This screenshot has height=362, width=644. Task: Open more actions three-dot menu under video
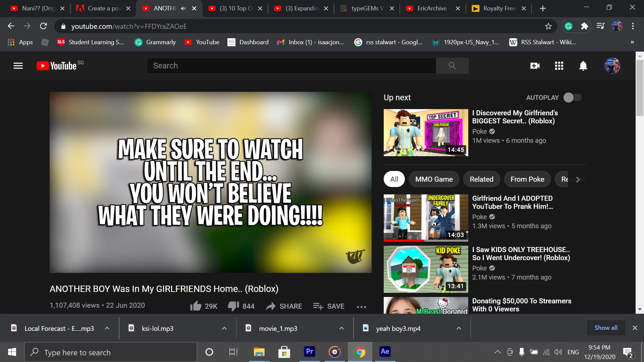coord(362,306)
